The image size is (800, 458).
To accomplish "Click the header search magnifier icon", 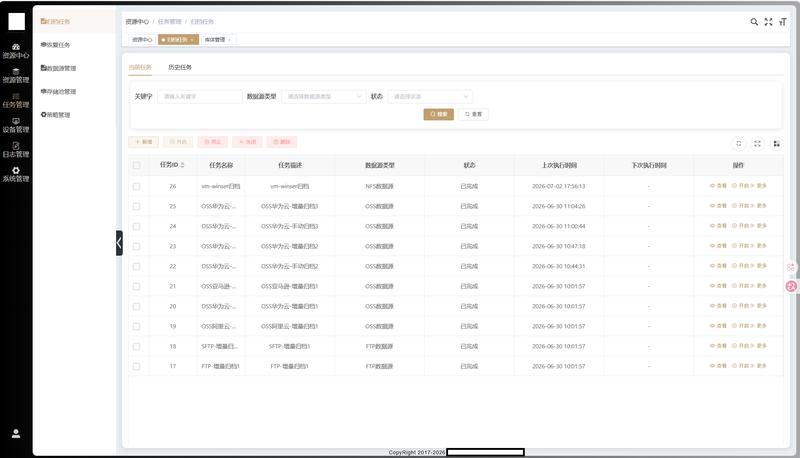I will click(x=754, y=22).
